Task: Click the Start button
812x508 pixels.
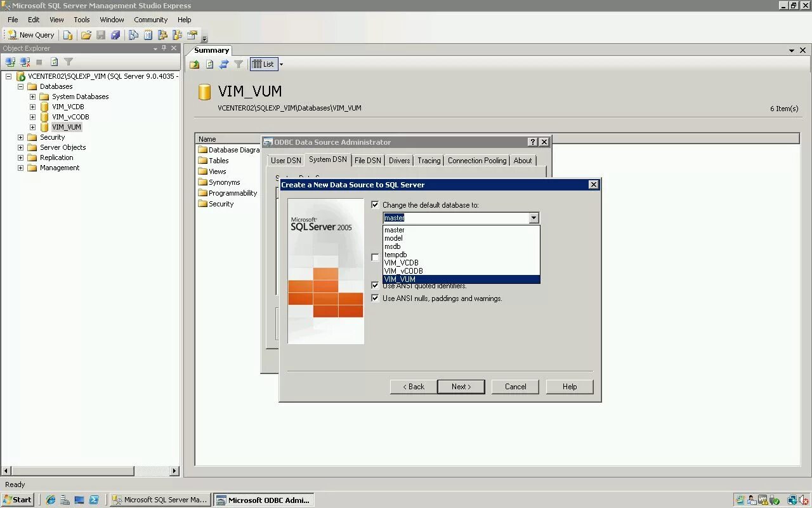Action: 18,500
